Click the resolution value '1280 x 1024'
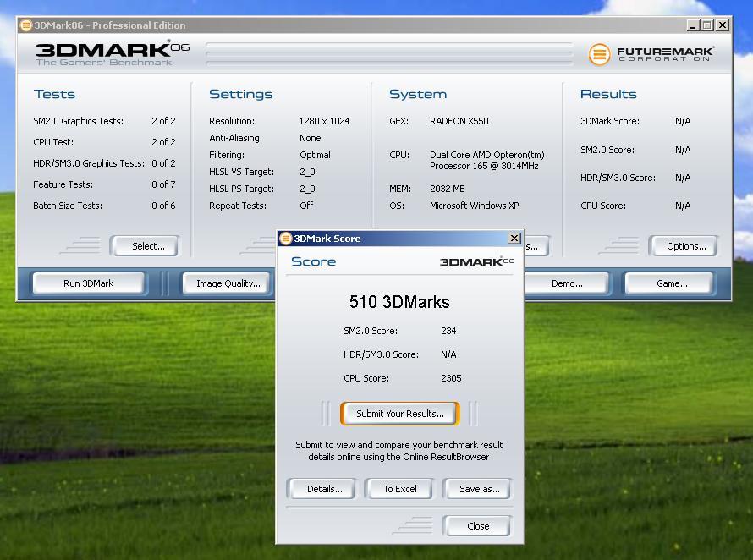The image size is (753, 560). (324, 121)
